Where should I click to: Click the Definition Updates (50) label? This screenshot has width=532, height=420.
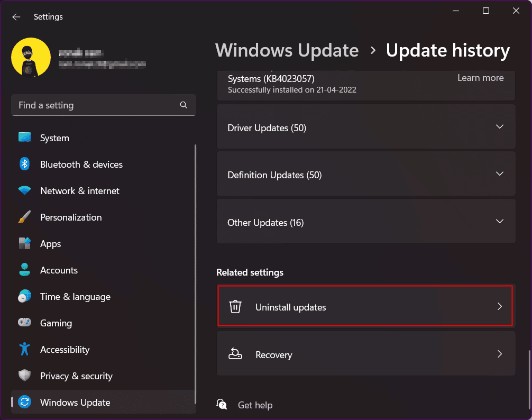tap(274, 175)
